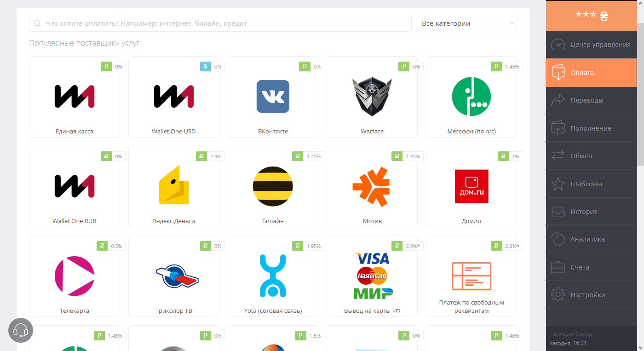The height and width of the screenshot is (351, 644).
Task: Click the Wallet One USD label
Action: tap(174, 132)
